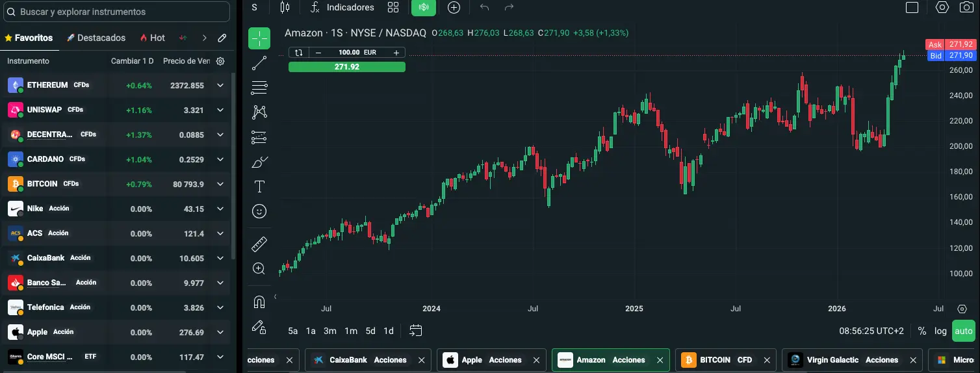Screen dimensions: 980x373
Task: Switch to the BITCOIN CFD tab
Action: [x=726, y=359]
